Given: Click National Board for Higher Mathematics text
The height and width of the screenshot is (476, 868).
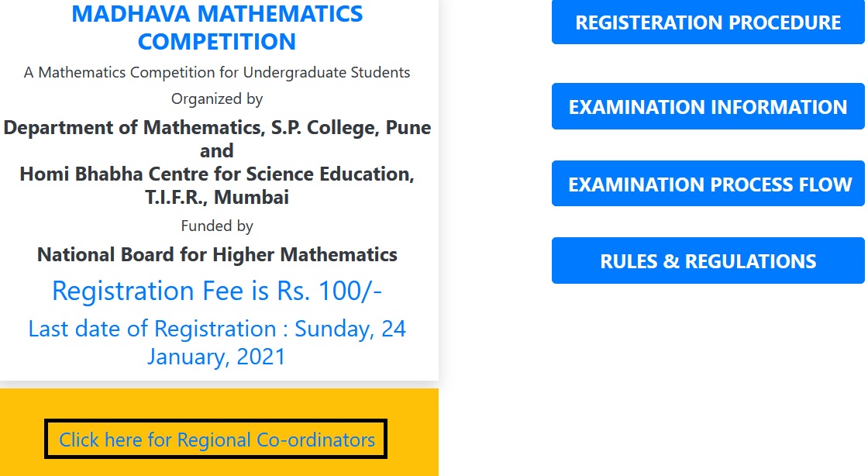Looking at the screenshot, I should tap(217, 254).
